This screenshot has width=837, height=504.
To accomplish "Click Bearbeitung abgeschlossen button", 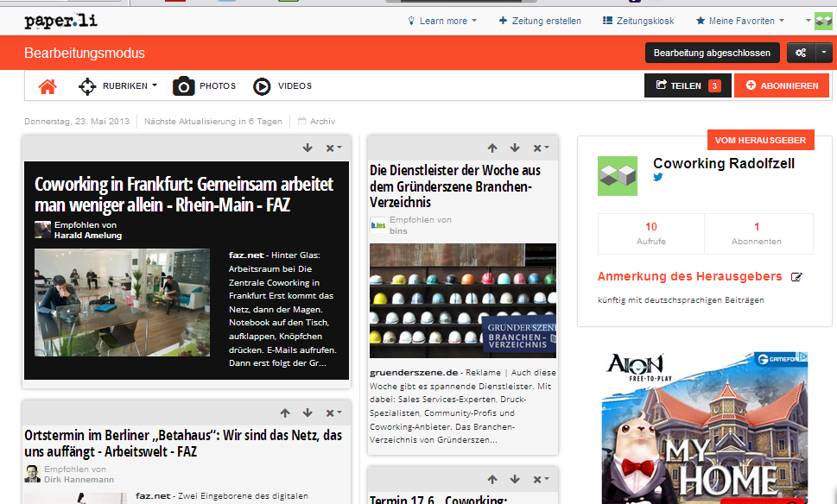I will (712, 53).
